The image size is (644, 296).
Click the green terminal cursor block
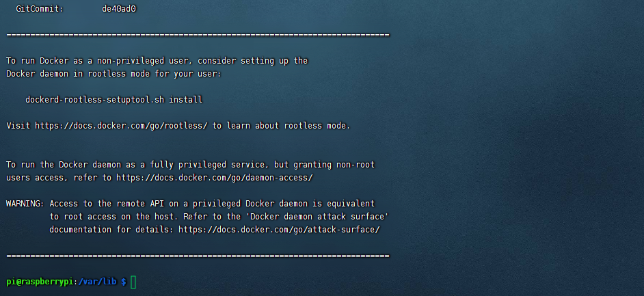tap(133, 282)
